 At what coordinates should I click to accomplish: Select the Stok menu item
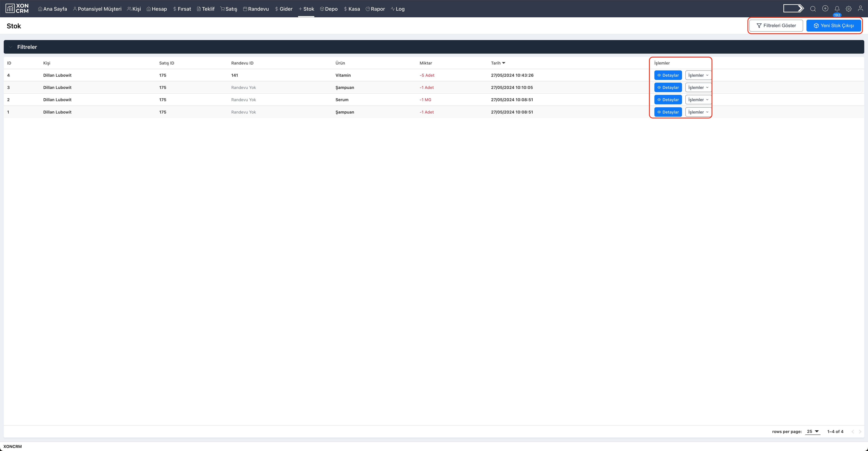click(x=306, y=9)
